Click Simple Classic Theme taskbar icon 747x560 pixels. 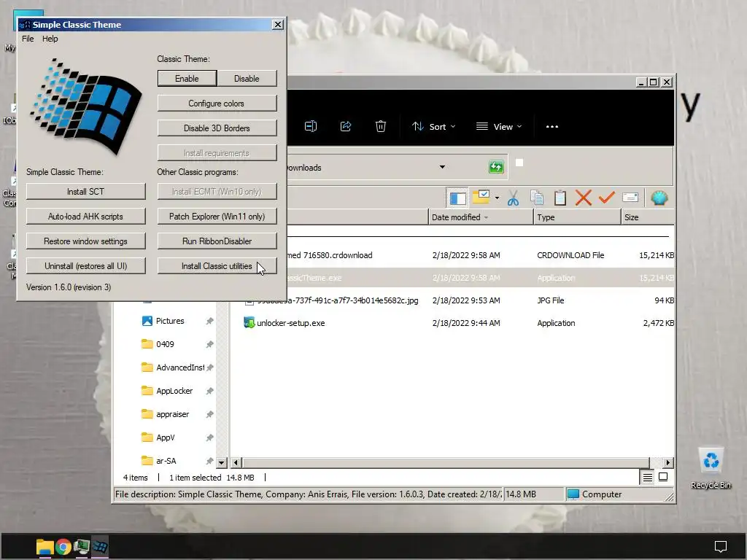coord(100,547)
